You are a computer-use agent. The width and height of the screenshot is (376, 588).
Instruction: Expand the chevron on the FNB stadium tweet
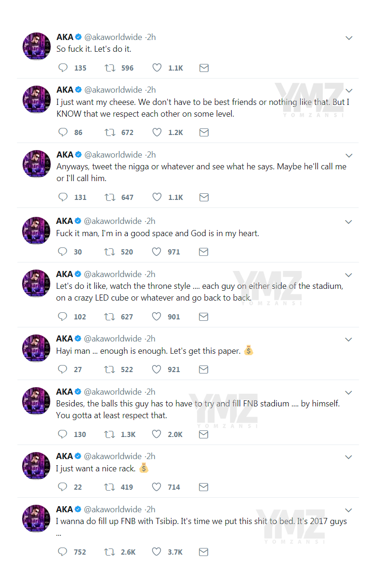[349, 392]
